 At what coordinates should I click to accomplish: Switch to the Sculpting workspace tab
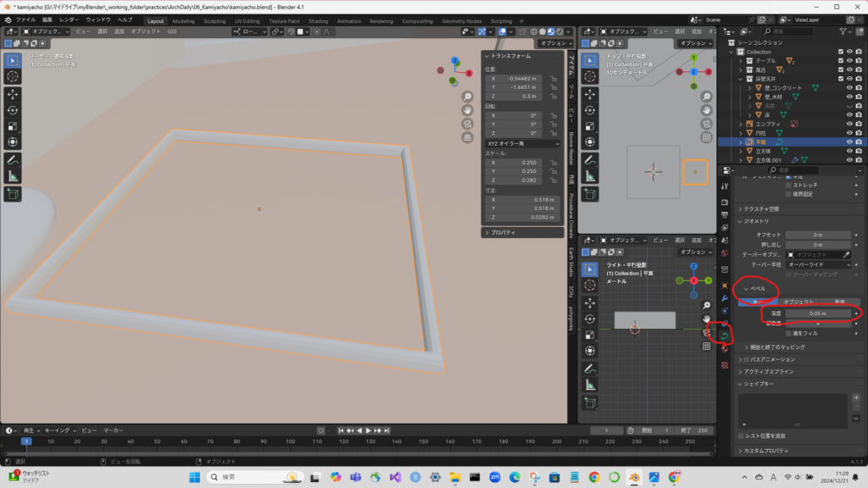pos(214,20)
